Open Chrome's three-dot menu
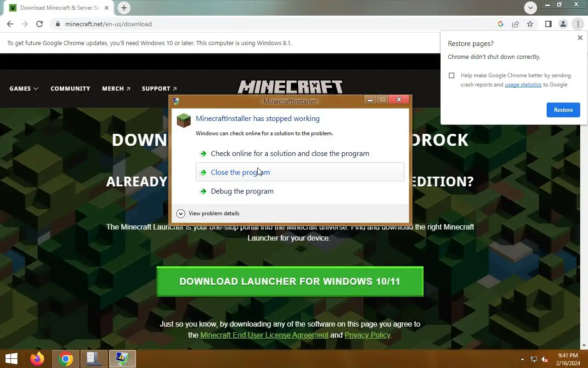The height and width of the screenshot is (368, 588). [578, 24]
